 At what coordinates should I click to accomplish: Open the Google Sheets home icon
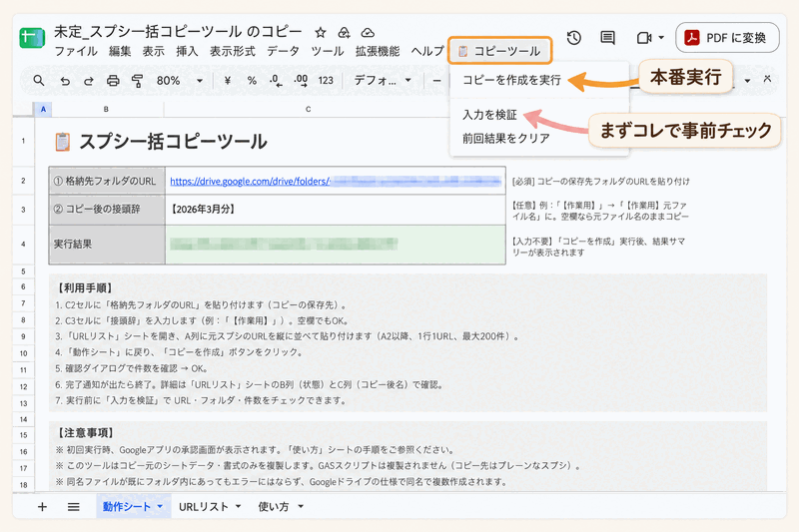[32, 39]
